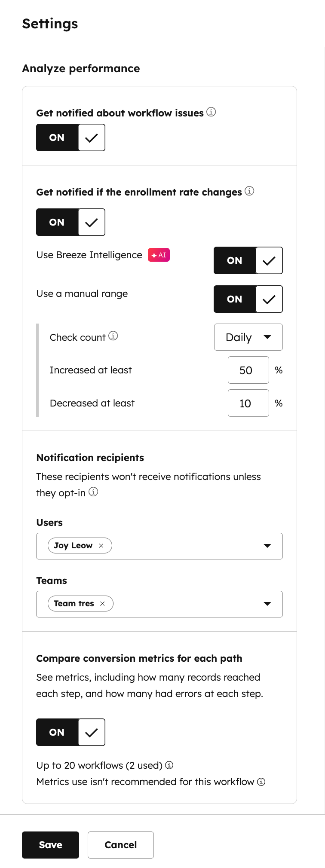Open the info tooltip for workflow issues

(212, 112)
